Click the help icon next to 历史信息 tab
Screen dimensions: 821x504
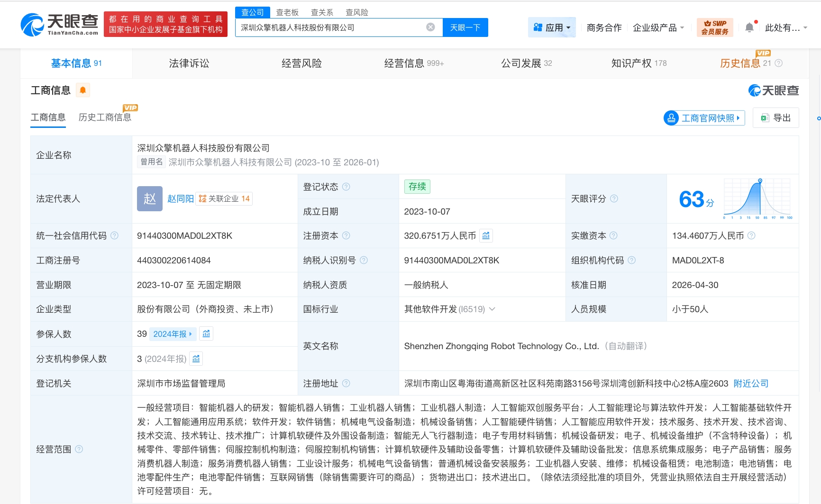779,63
